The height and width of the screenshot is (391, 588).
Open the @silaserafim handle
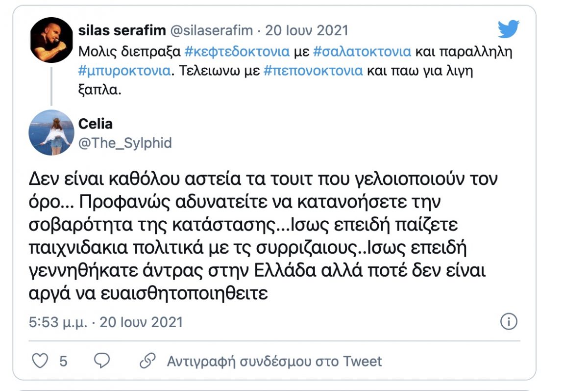211,30
